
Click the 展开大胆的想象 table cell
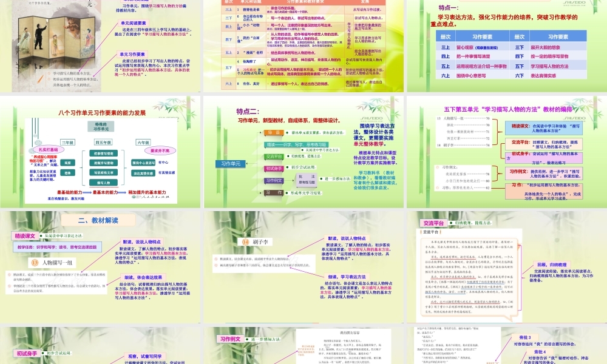click(x=558, y=47)
